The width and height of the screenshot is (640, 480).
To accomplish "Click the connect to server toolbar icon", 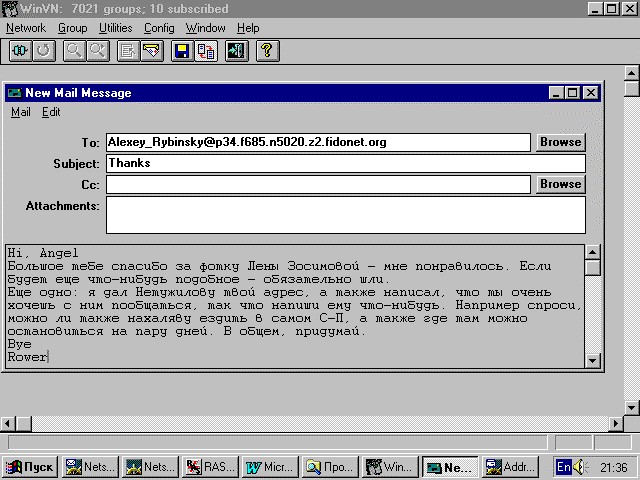I will tap(20, 51).
